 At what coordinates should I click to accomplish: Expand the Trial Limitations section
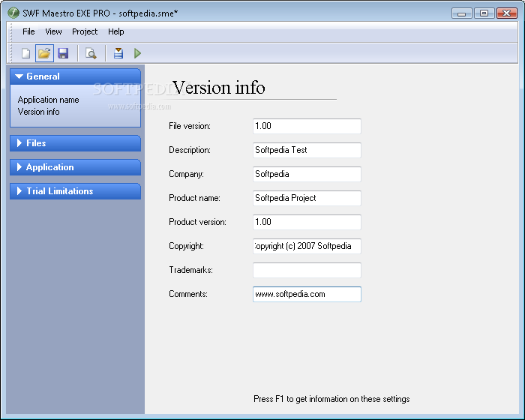pos(75,191)
